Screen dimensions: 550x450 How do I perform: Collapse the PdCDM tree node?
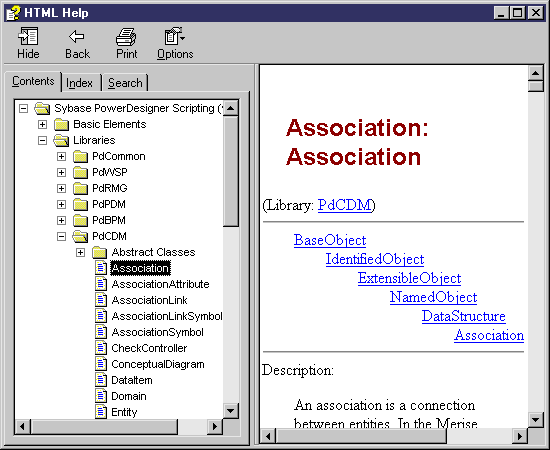(x=61, y=236)
